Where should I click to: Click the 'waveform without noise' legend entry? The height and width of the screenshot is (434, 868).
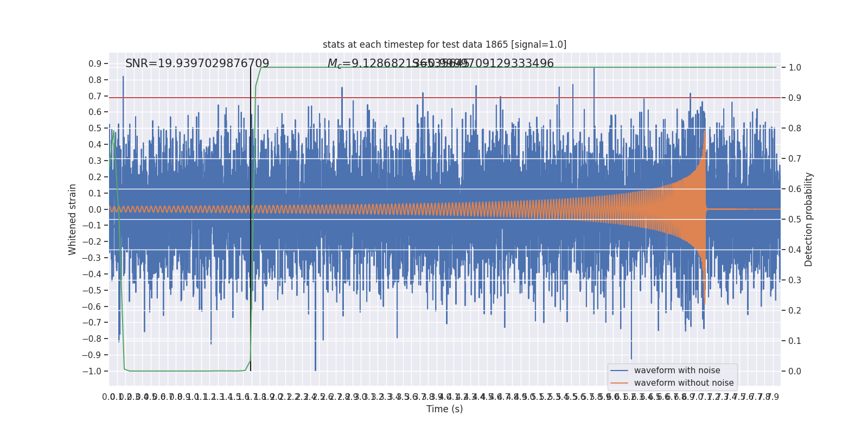point(684,383)
